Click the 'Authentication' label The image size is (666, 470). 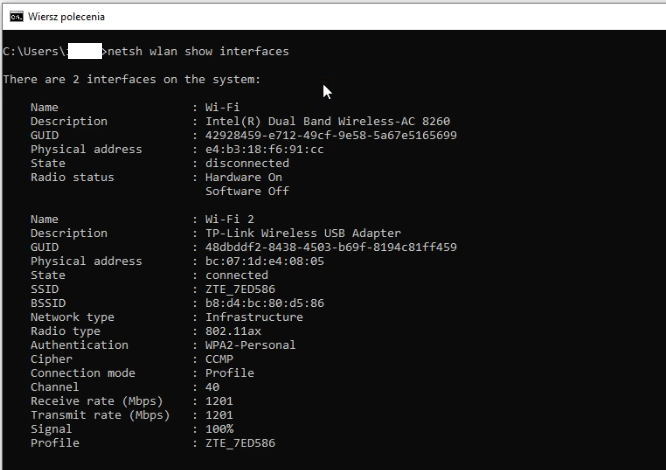click(x=79, y=345)
